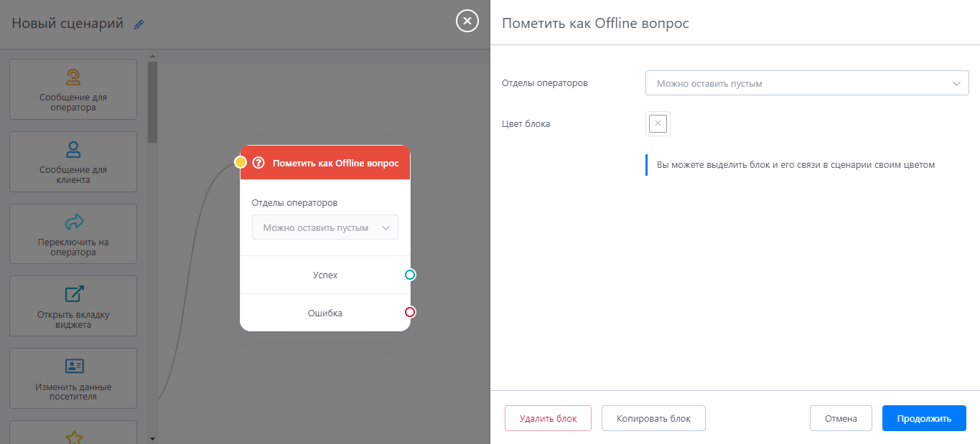Screen dimensions: 980x444
Task: Click the 'Отмена' button
Action: click(x=840, y=418)
